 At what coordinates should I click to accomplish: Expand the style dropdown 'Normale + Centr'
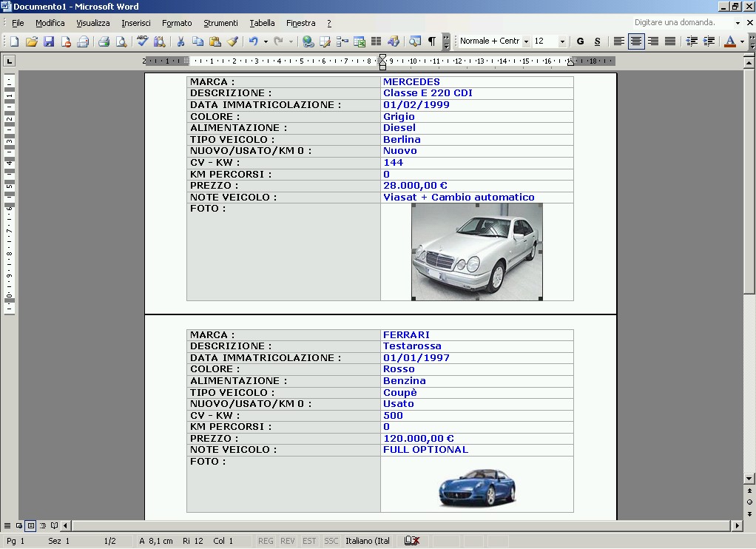pyautogui.click(x=526, y=41)
